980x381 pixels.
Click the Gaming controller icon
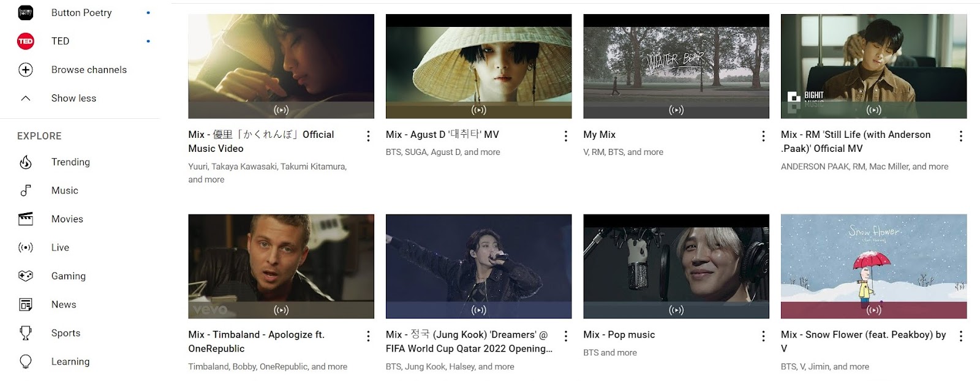[26, 276]
